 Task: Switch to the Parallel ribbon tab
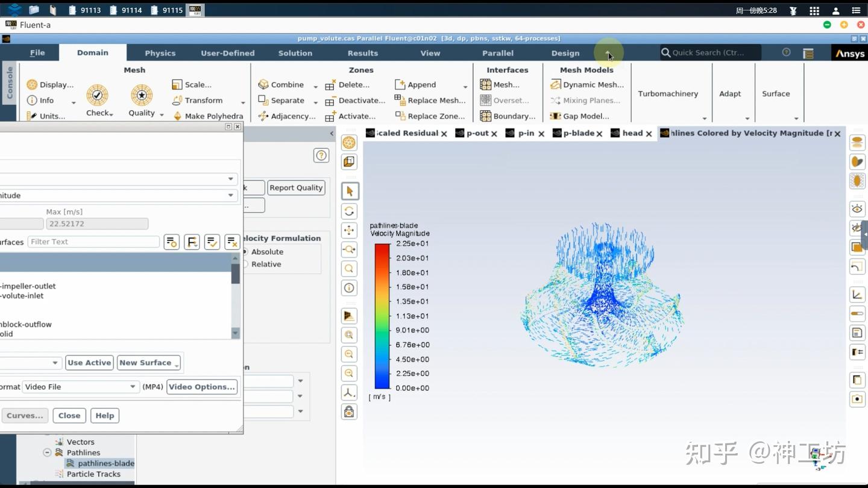498,53
